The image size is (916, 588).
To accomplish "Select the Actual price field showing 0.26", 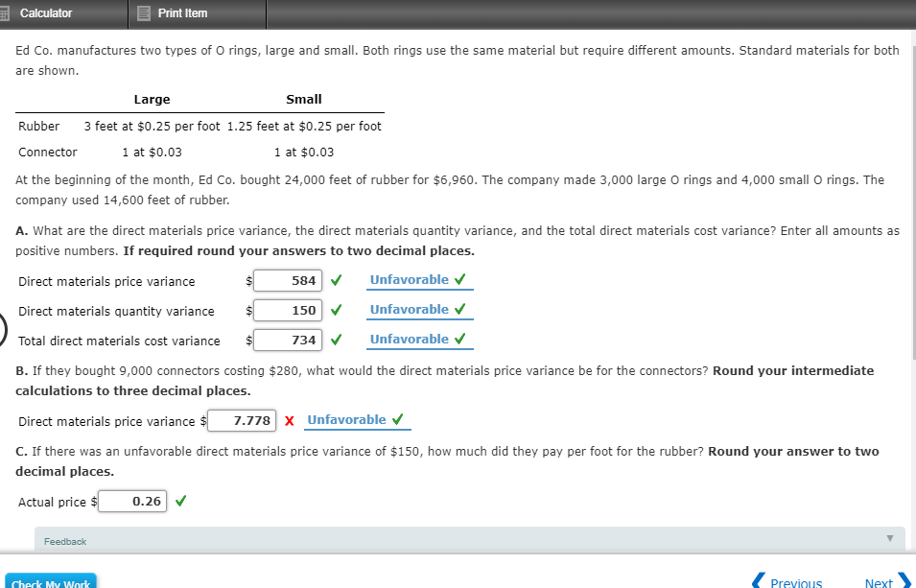I will click(132, 500).
